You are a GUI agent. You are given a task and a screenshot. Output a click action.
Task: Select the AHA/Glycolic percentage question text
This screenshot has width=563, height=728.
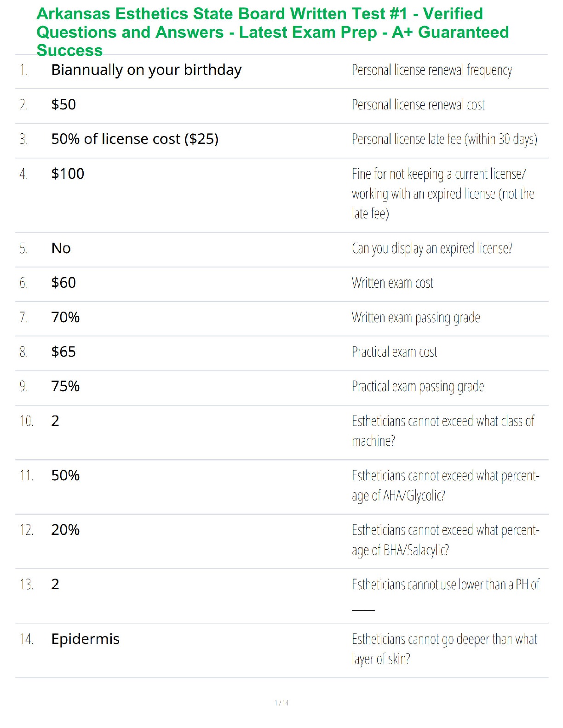point(445,486)
